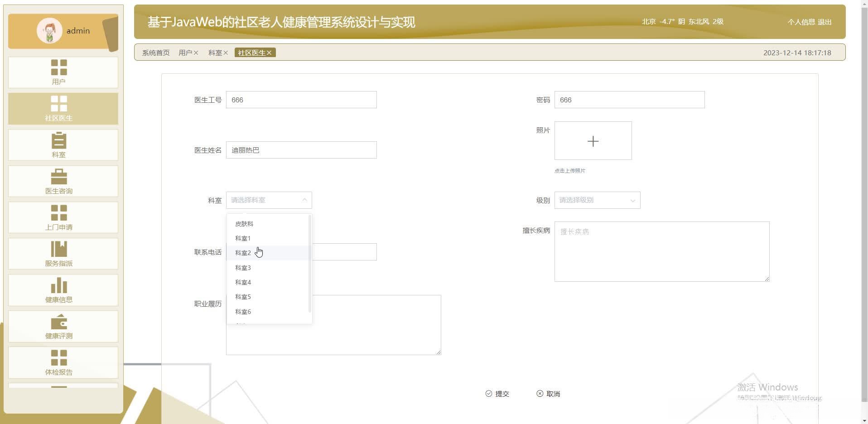Open the 服务指派 panel
868x424 pixels.
point(63,254)
